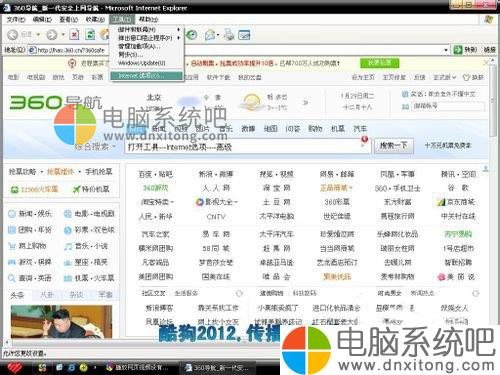
Task: Click the green Refresh page icon
Action: pyautogui.click(x=90, y=35)
